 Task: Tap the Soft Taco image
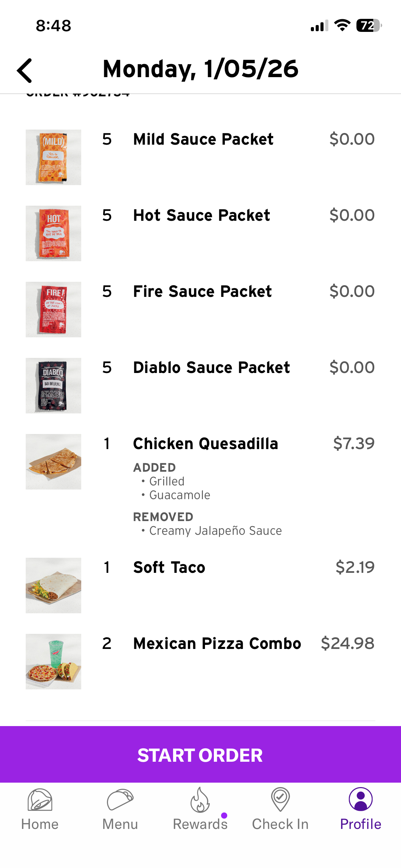pyautogui.click(x=53, y=586)
